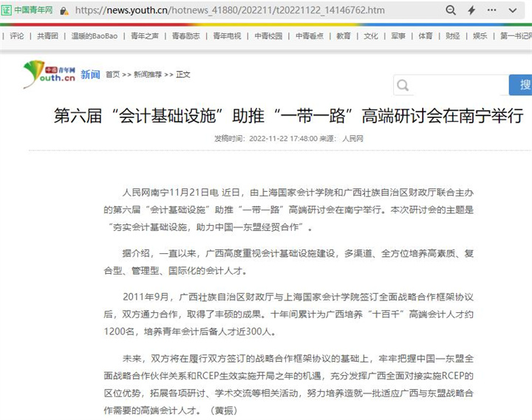The width and height of the screenshot is (532, 420).
Task: Click the lightning bolt speed mode icon
Action: coord(472,11)
